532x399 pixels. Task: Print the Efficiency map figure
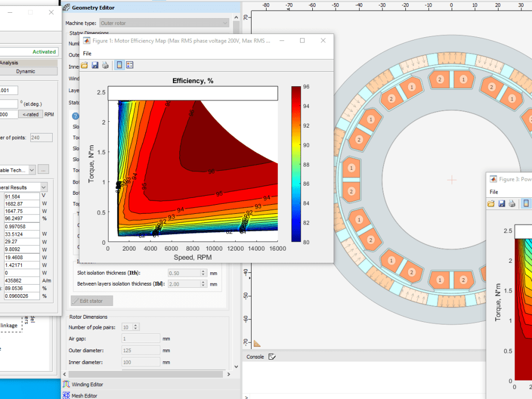pos(106,65)
